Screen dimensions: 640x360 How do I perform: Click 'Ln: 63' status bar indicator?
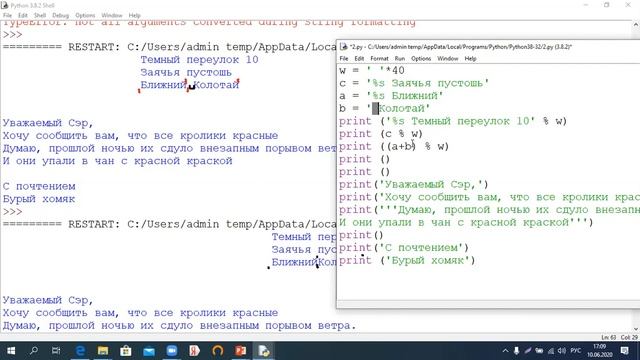point(608,337)
